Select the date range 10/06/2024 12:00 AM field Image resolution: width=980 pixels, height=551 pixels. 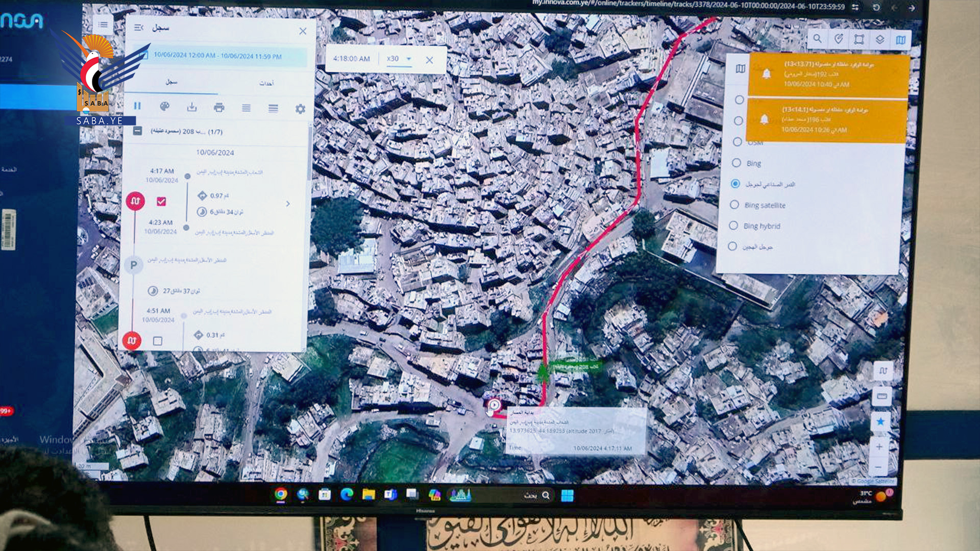[x=220, y=56]
